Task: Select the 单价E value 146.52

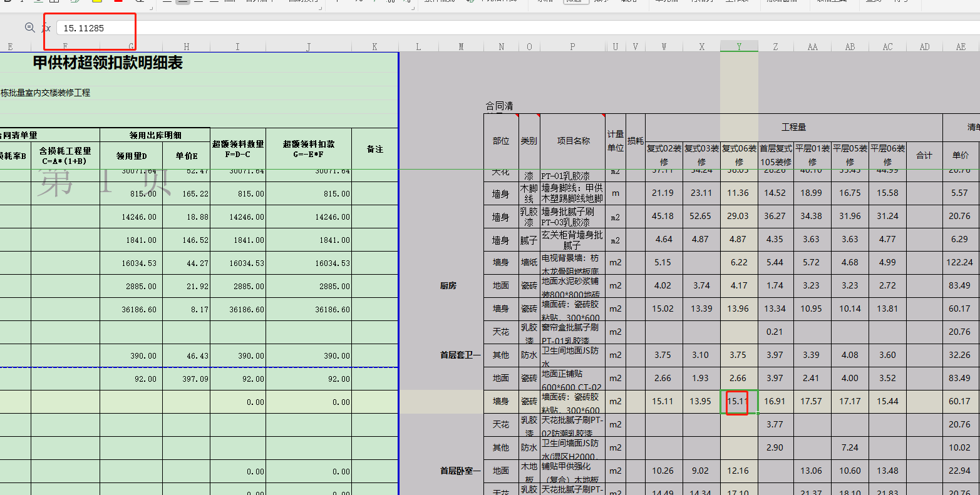Action: [x=187, y=240]
